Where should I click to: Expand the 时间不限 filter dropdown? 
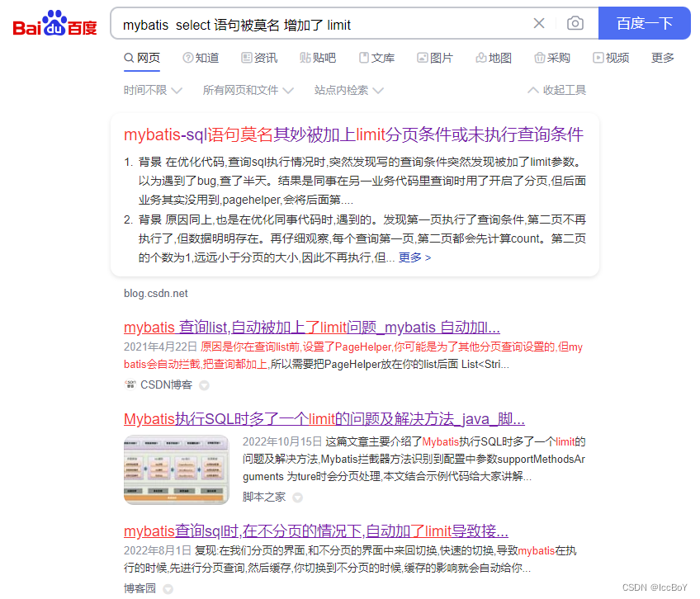153,91
